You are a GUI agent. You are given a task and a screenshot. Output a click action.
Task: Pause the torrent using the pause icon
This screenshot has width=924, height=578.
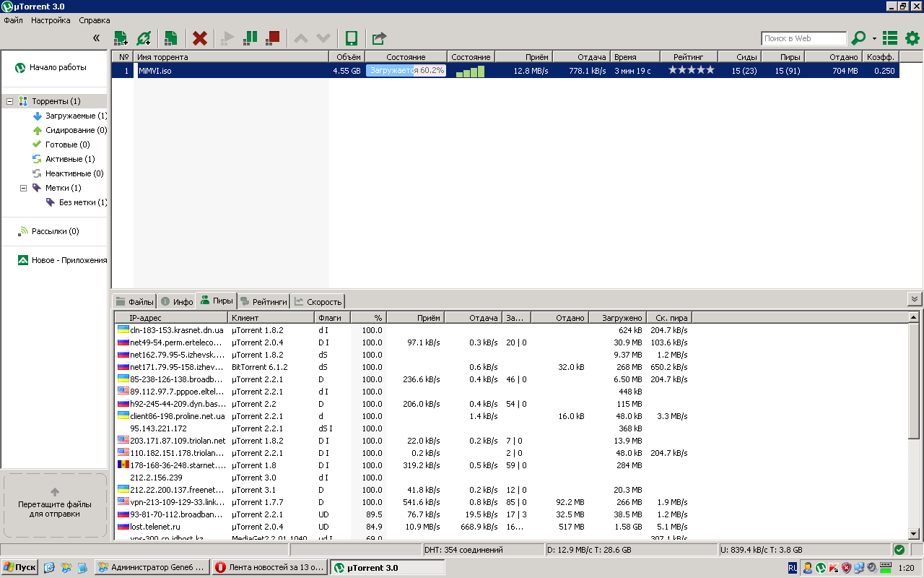click(x=250, y=38)
